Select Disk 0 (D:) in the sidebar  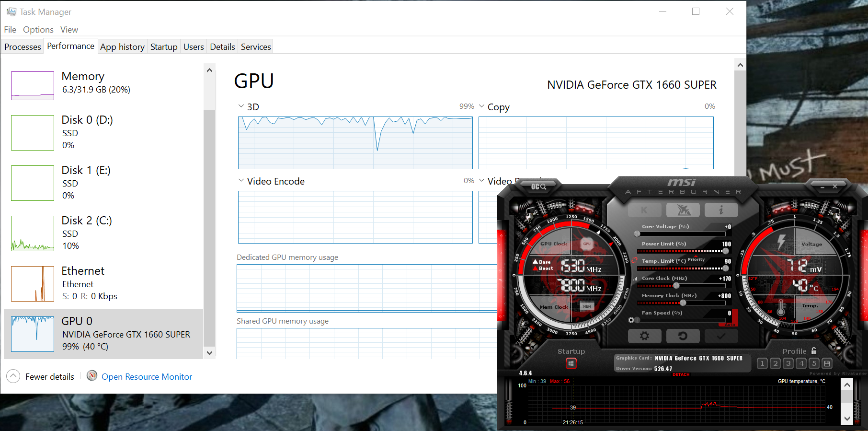[x=103, y=133]
